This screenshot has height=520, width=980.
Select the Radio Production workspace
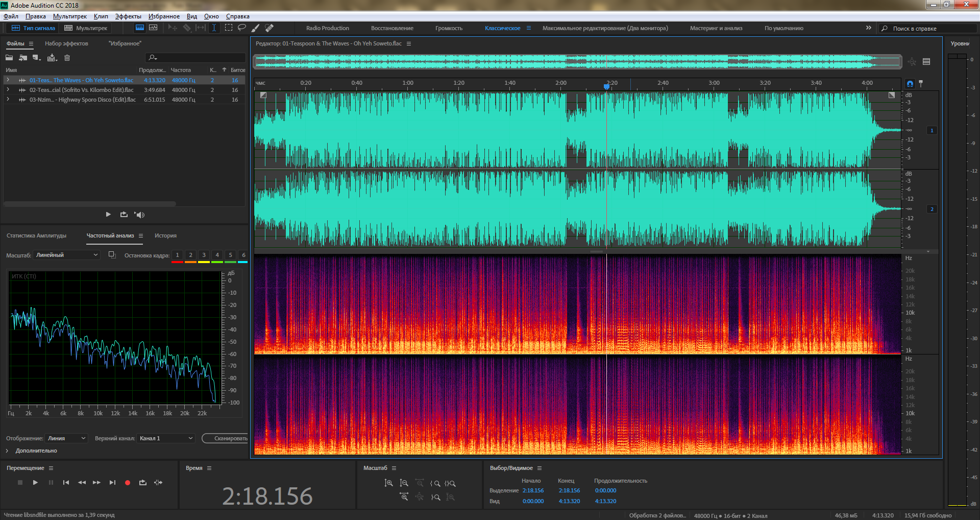(x=328, y=28)
